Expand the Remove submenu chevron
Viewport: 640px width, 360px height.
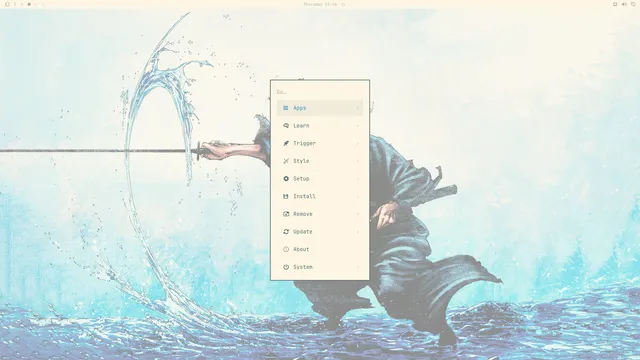[358, 214]
